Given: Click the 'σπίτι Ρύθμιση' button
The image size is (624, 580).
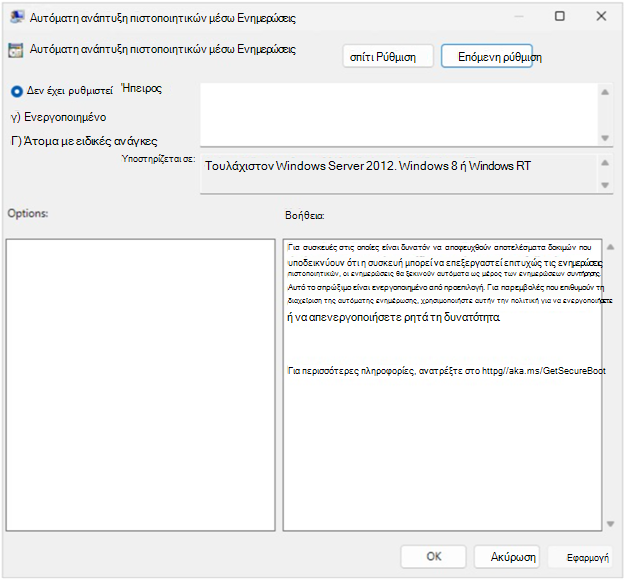Looking at the screenshot, I should click(x=388, y=56).
